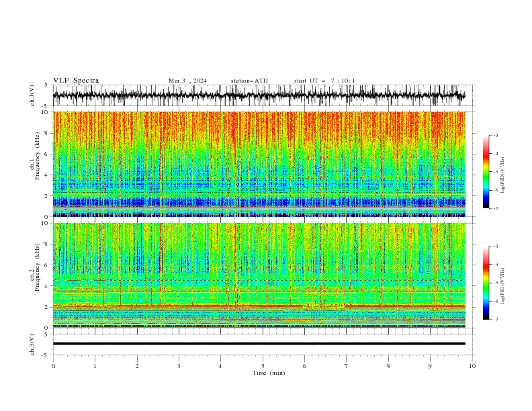Select the "Mar.3 , 2024" date label
Viewport: 532px width, 411px height.
click(x=187, y=81)
